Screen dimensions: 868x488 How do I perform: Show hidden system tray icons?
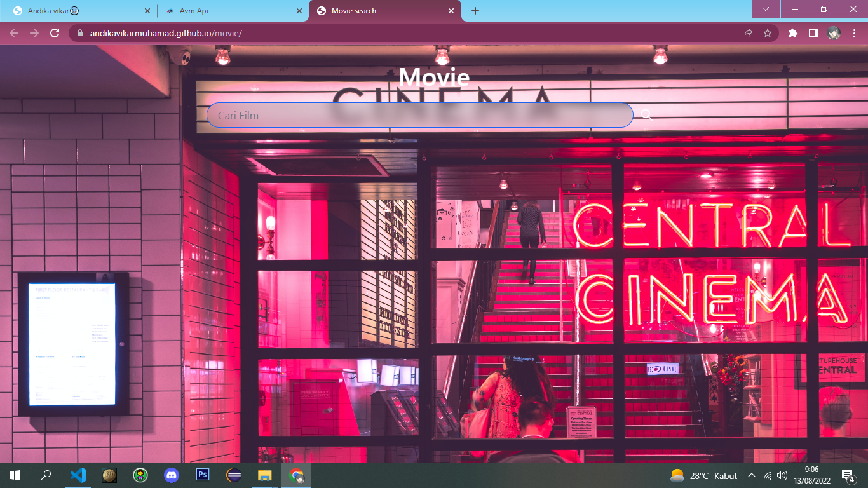(x=751, y=475)
